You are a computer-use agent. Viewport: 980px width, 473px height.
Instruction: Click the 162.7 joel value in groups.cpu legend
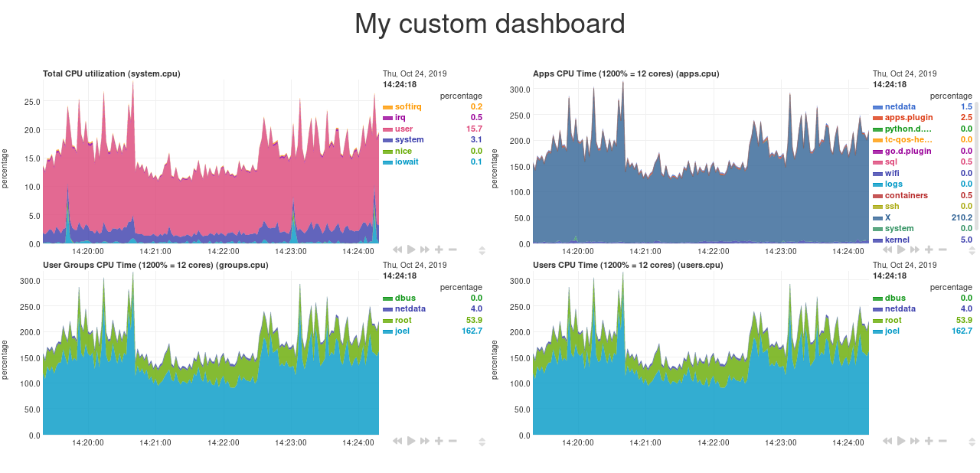point(472,331)
